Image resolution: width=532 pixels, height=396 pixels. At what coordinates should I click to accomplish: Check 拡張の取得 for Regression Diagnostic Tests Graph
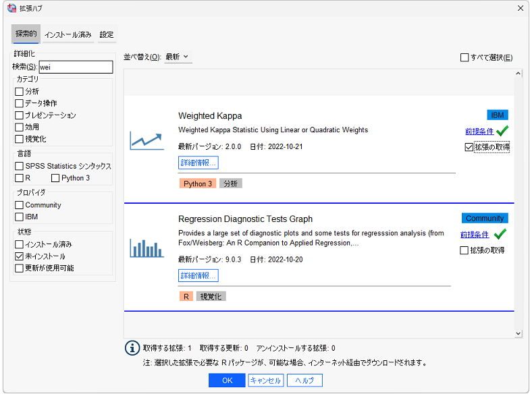464,250
